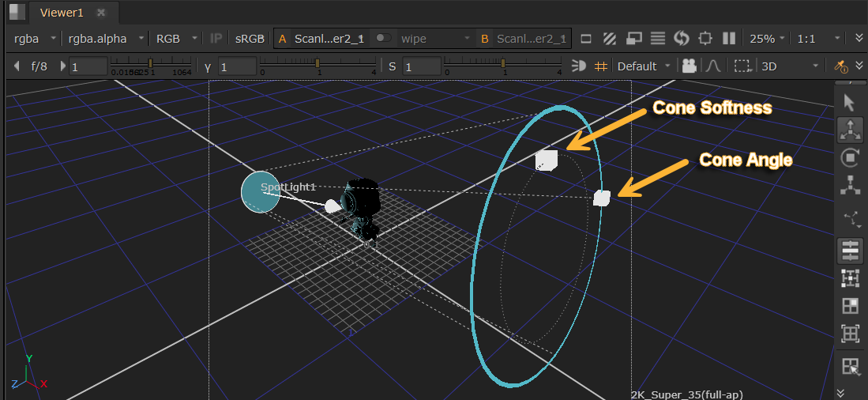Toggle the wipe A/B switch
This screenshot has height=400, width=868.
pos(384,38)
